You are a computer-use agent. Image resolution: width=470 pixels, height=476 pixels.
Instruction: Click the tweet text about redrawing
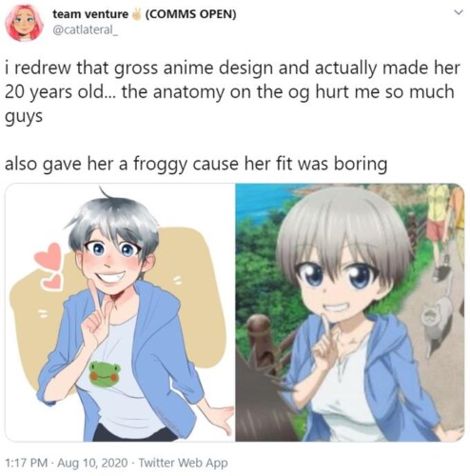pyautogui.click(x=232, y=92)
